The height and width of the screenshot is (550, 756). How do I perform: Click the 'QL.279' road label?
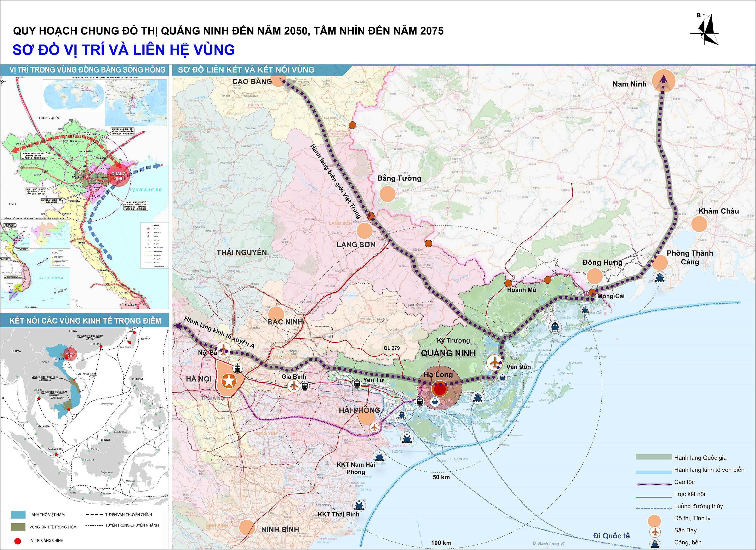pyautogui.click(x=391, y=348)
